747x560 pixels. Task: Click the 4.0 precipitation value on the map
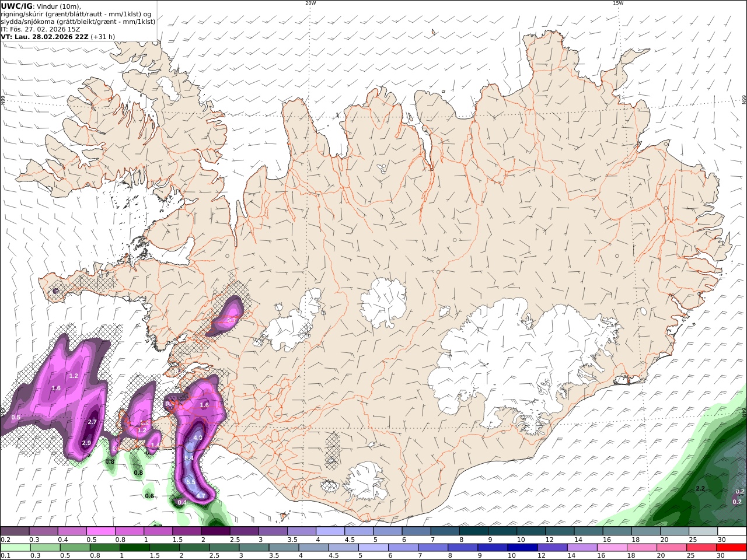pyautogui.click(x=198, y=437)
